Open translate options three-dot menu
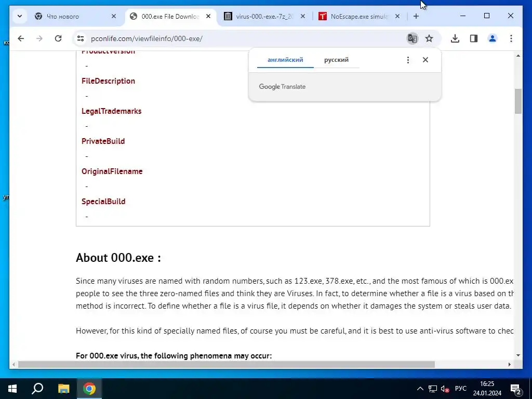Image resolution: width=532 pixels, height=399 pixels. (x=408, y=60)
